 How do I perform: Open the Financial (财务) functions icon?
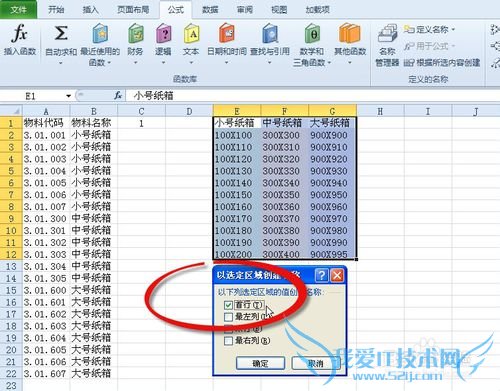coord(136,33)
